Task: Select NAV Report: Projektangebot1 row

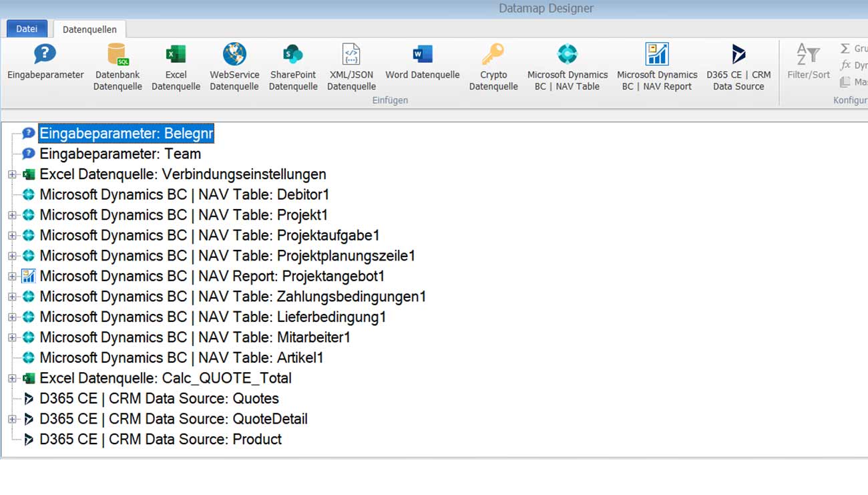Action: click(x=212, y=276)
